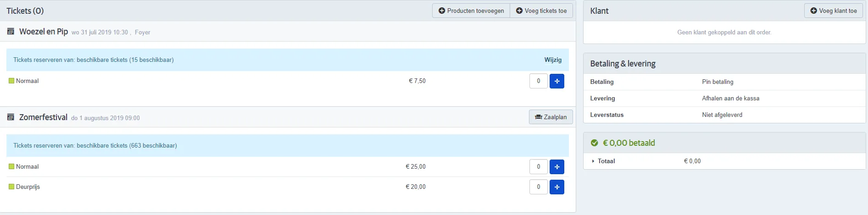Click Voeg tickets toe button
Image resolution: width=868 pixels, height=215 pixels.
click(541, 11)
